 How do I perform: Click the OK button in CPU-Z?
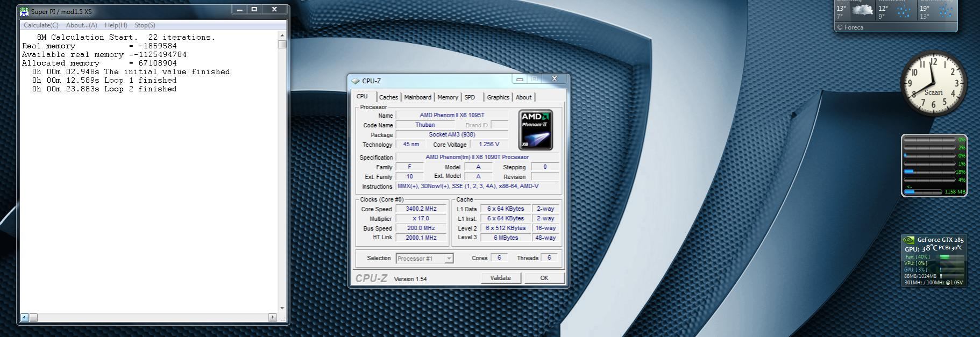point(544,278)
